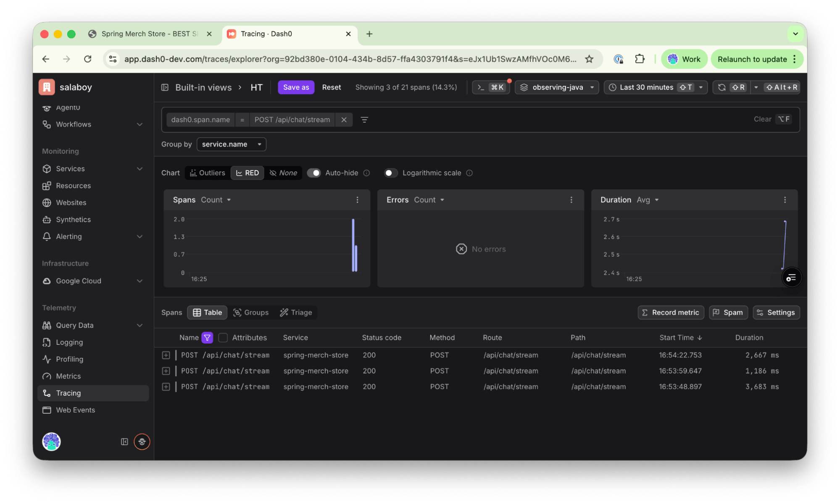
Task: Open the site information icon in address bar
Action: [x=113, y=59]
